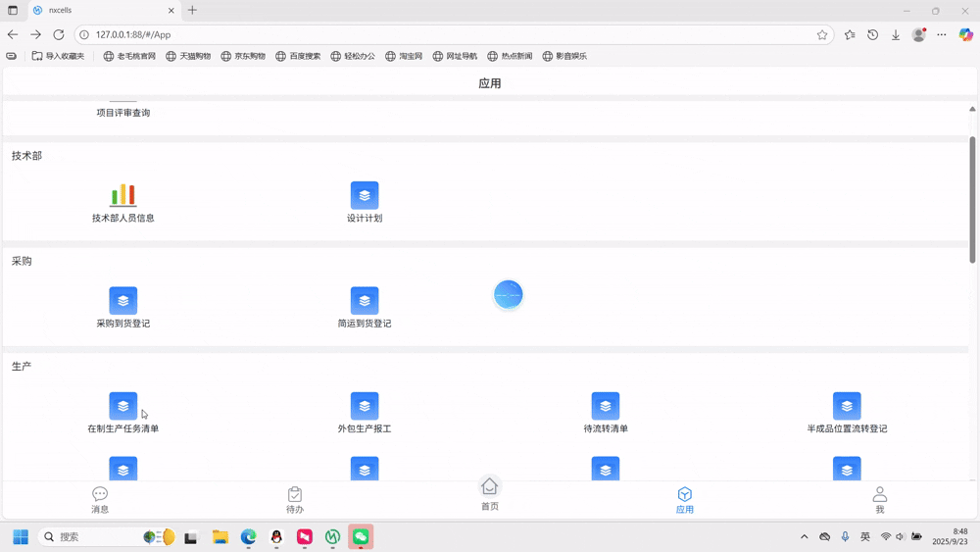This screenshot has height=552, width=980.
Task: Open the 采购到货登记 app
Action: coord(122,301)
